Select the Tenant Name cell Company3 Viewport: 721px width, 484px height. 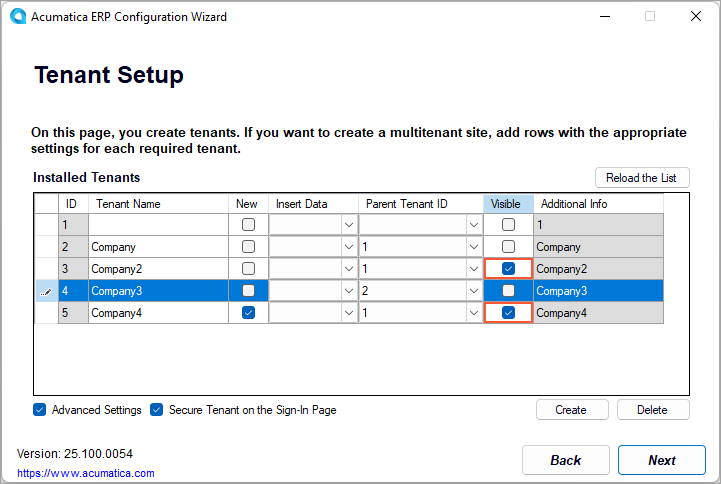point(158,291)
